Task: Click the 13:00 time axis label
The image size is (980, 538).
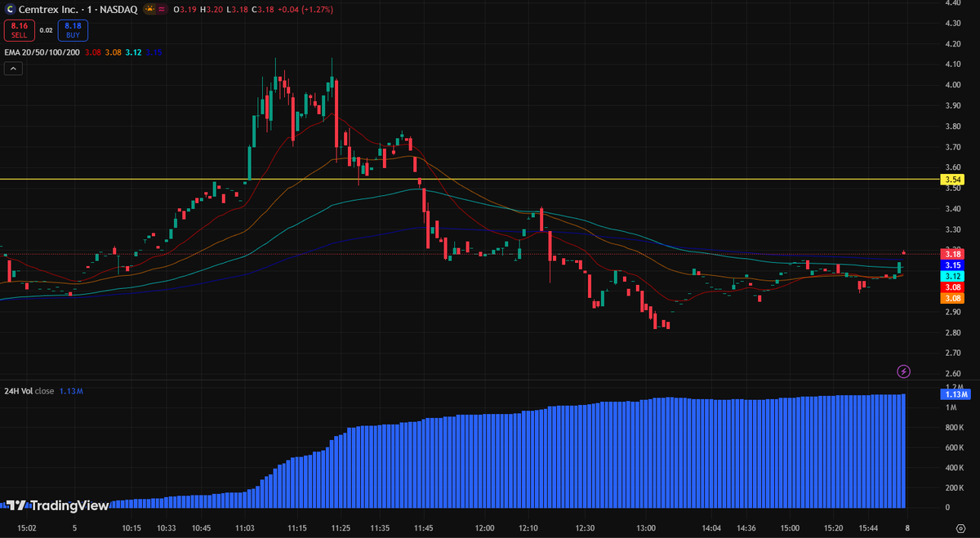Action: pos(645,527)
